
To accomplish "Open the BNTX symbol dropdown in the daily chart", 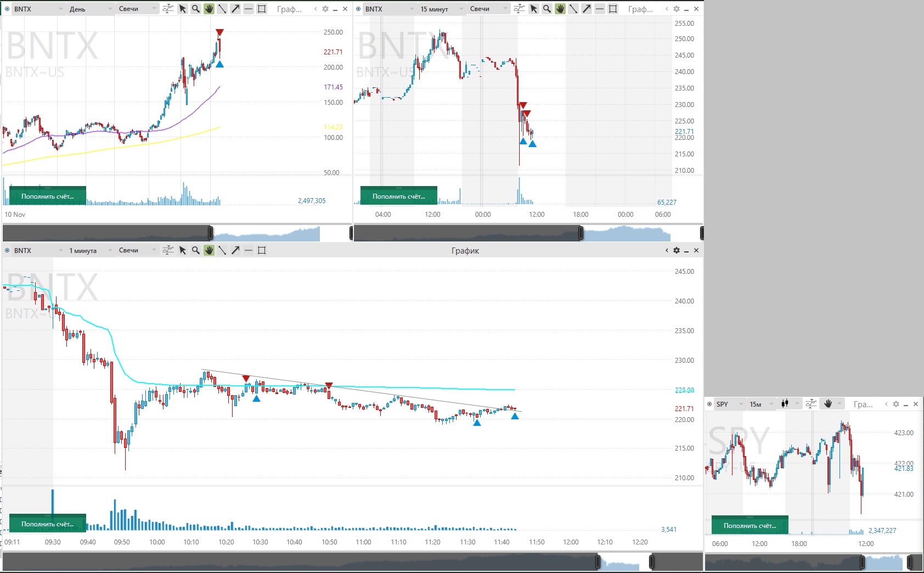I will (x=38, y=9).
